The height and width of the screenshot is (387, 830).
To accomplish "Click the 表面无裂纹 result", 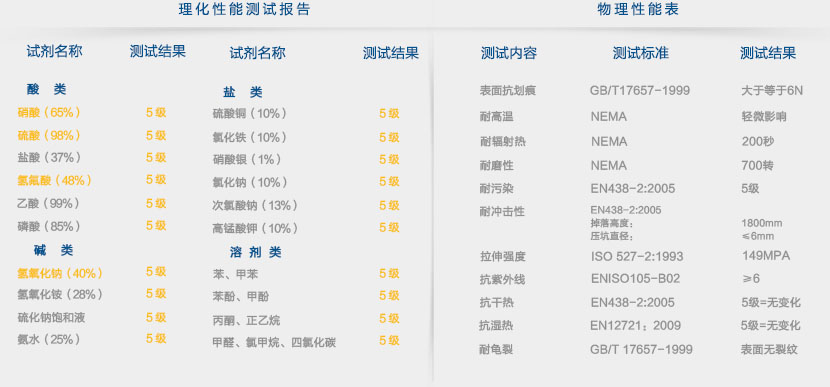I will click(x=769, y=349).
